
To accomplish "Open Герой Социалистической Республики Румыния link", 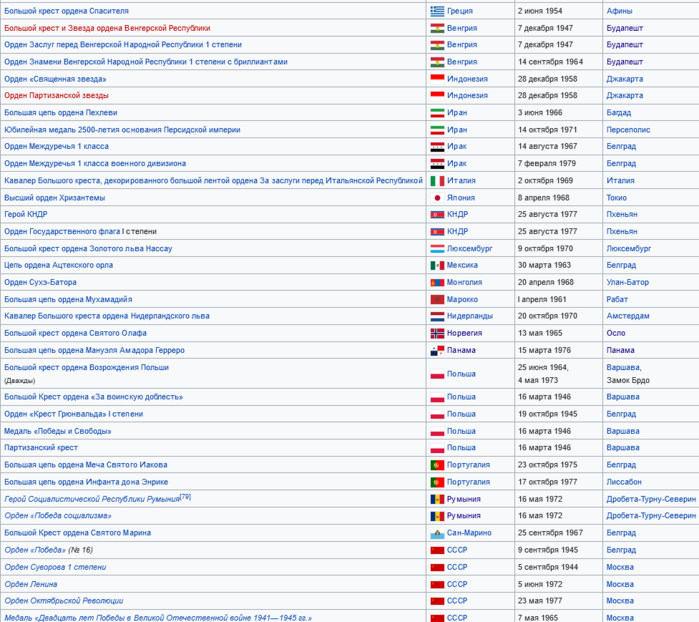I will pos(92,499).
